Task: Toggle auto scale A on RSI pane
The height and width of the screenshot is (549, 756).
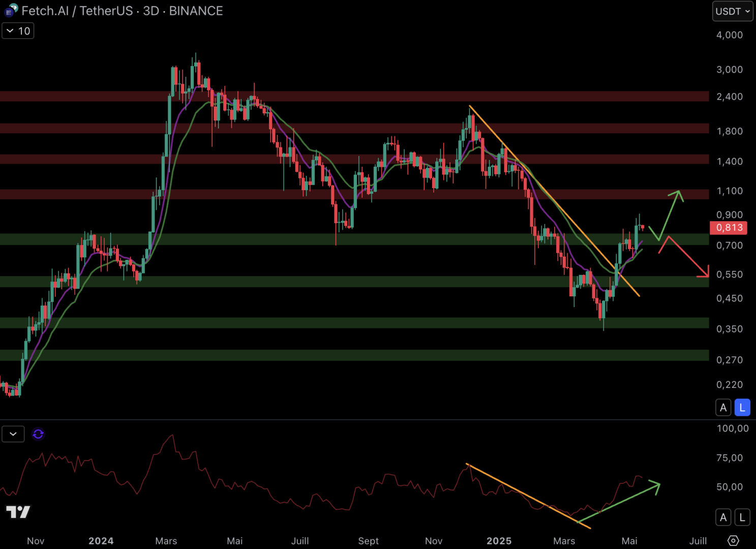Action: click(x=723, y=517)
